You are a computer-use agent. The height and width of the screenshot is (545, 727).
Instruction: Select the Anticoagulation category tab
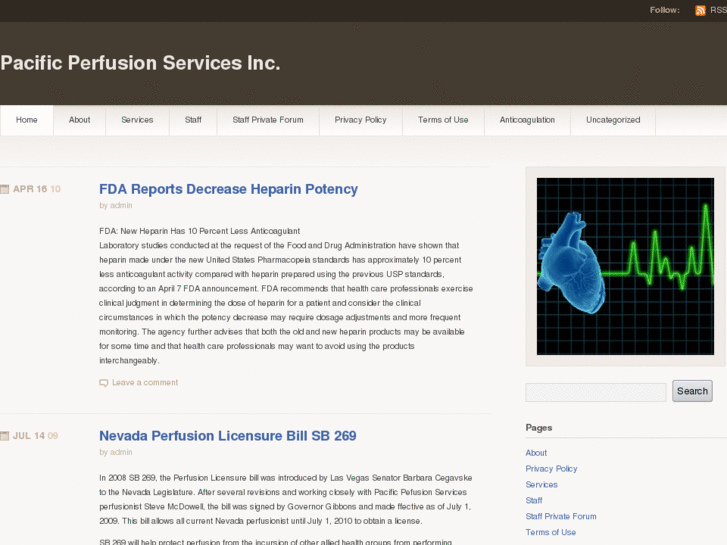tap(527, 120)
